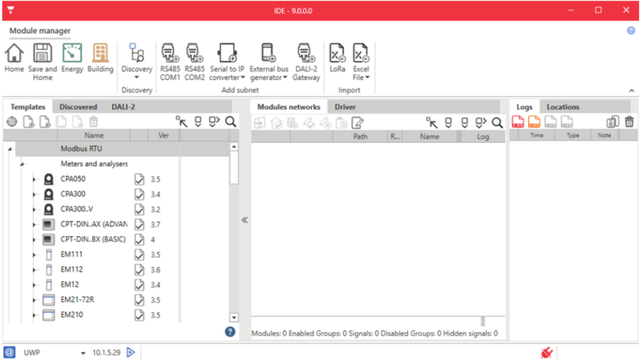Viewport: 644px width, 362px height.
Task: Collapse the Meters and analysers node
Action: coord(22,164)
